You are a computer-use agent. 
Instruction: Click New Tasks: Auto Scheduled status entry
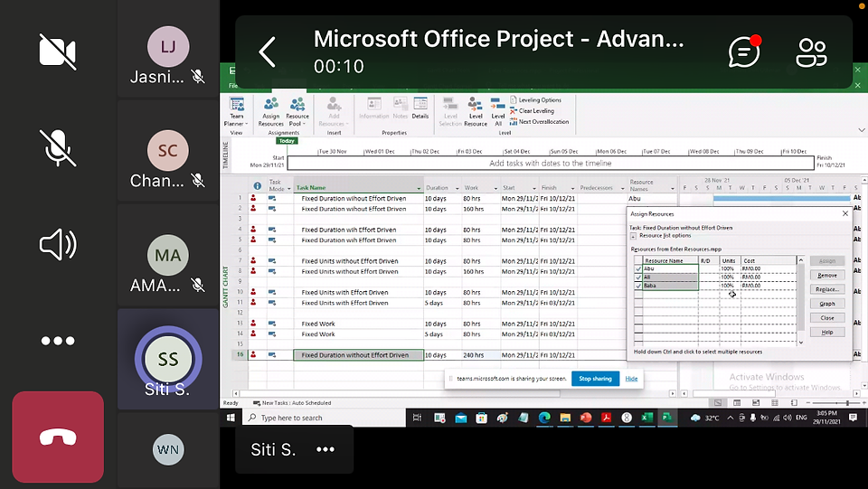pyautogui.click(x=292, y=403)
